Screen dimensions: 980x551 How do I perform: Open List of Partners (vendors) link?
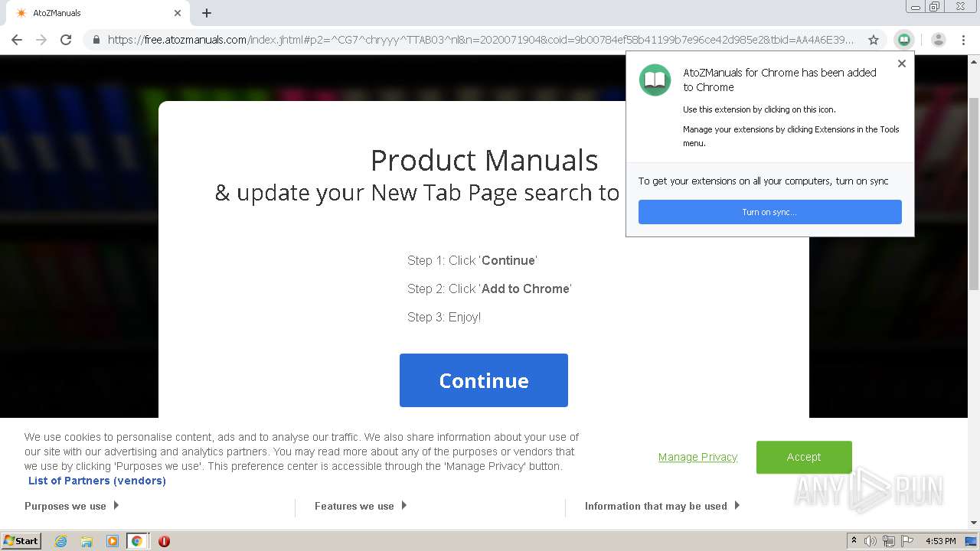[x=97, y=481]
